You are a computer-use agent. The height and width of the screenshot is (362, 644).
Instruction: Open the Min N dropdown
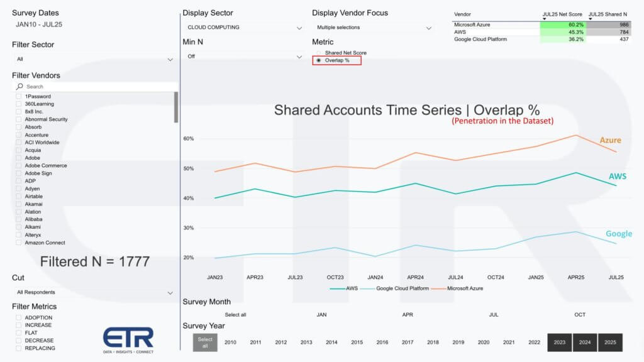(x=245, y=57)
